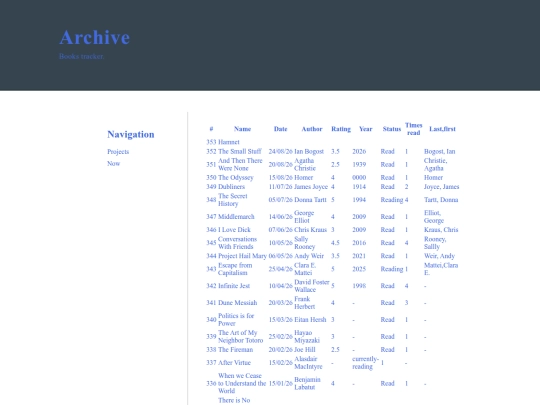Click the date 11/07/26
This screenshot has height=405, width=540.
pyautogui.click(x=280, y=187)
